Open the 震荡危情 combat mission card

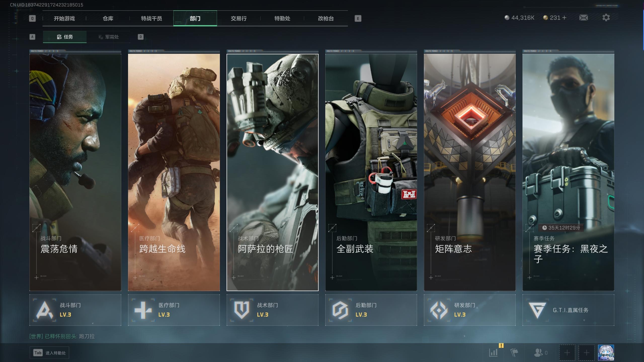[x=75, y=172]
